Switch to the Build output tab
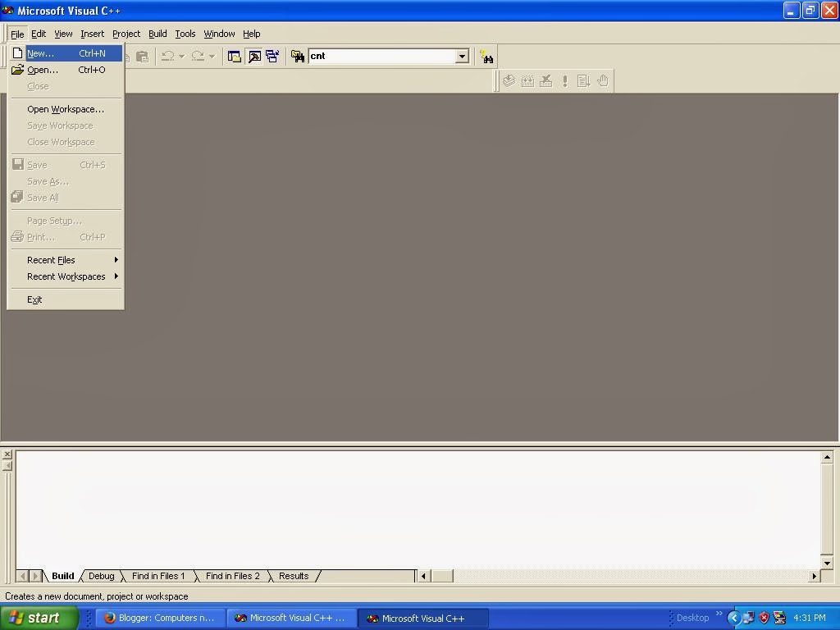Image resolution: width=840 pixels, height=630 pixels. (62, 576)
